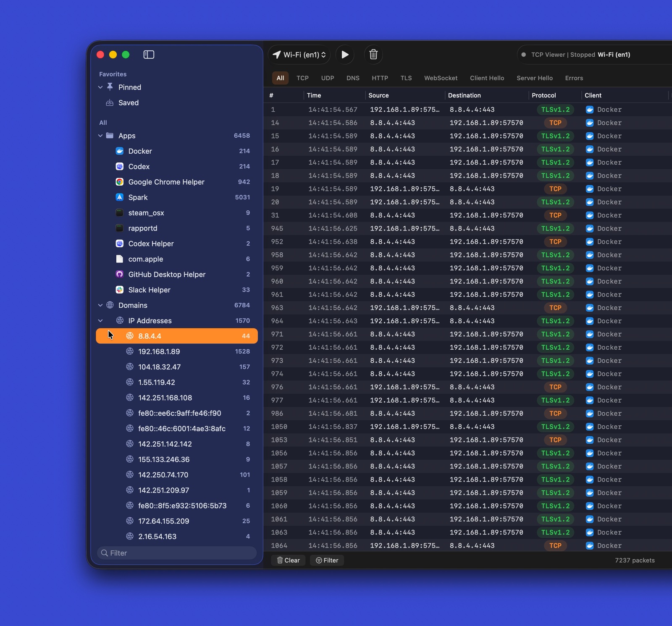Click the Pinned pin icon

[x=110, y=87]
